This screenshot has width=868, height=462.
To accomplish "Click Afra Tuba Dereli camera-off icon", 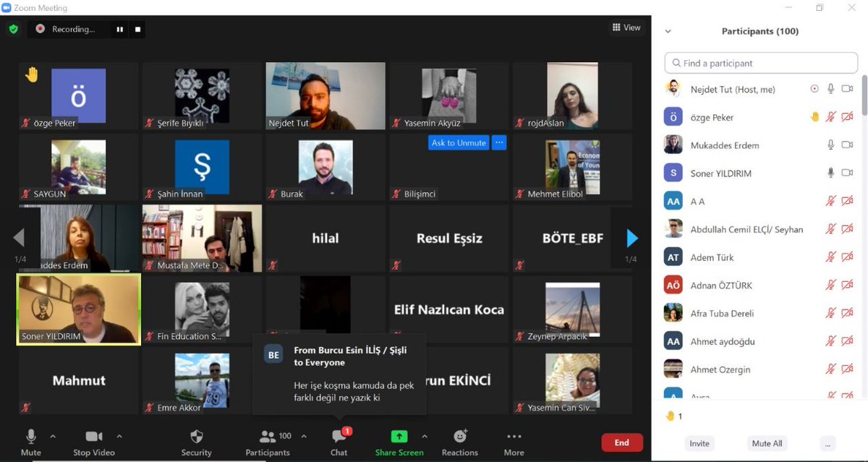I will tap(848, 313).
